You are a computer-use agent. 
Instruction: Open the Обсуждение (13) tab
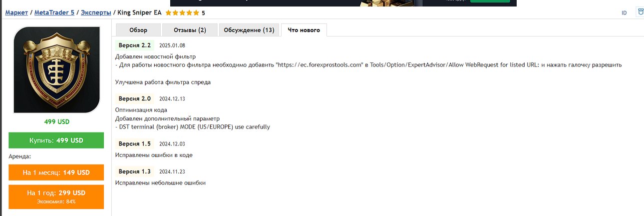click(x=249, y=30)
